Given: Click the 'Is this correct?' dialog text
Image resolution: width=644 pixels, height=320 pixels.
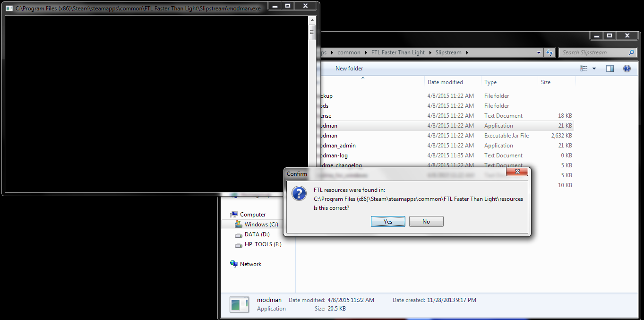Looking at the screenshot, I should click(x=332, y=208).
